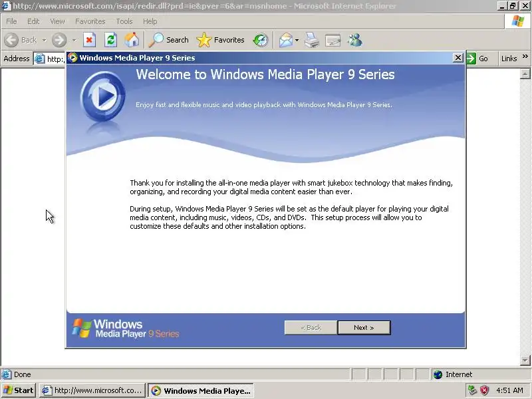532x399 pixels.
Task: Close the Windows Media Player 9 Series dialog
Action: (x=458, y=58)
